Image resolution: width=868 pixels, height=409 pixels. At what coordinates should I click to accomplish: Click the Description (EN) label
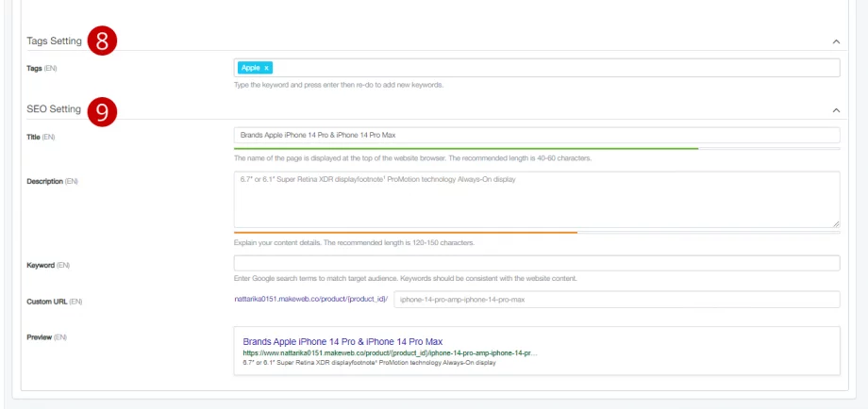point(52,181)
